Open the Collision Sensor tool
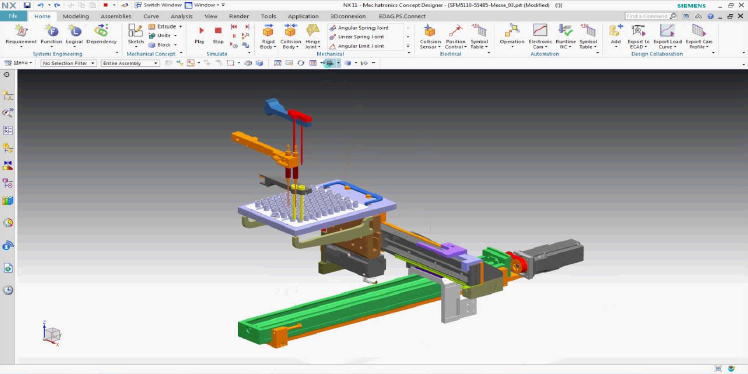 (430, 37)
